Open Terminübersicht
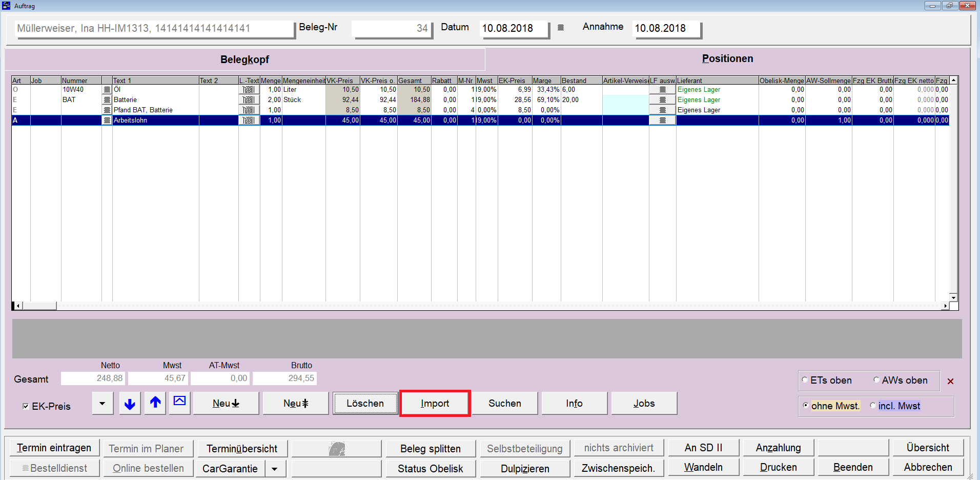Image resolution: width=980 pixels, height=480 pixels. point(242,449)
